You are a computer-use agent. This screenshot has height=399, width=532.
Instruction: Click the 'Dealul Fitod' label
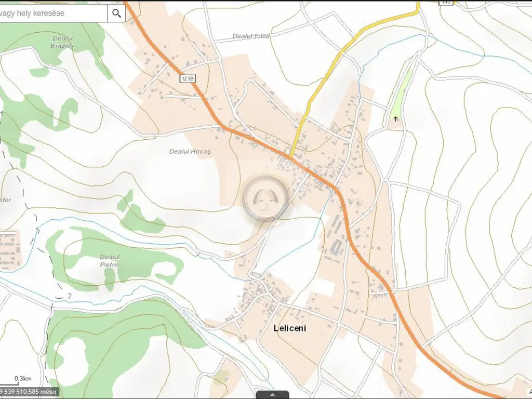(251, 36)
